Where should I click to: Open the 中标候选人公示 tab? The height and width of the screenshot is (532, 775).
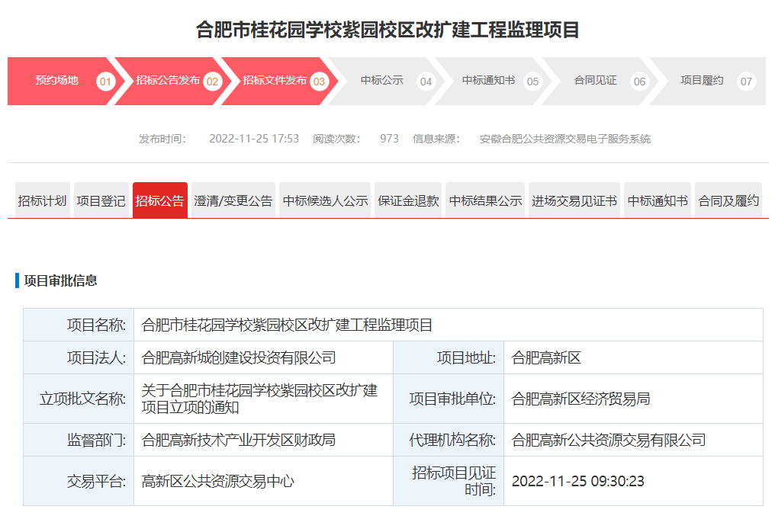(x=325, y=200)
